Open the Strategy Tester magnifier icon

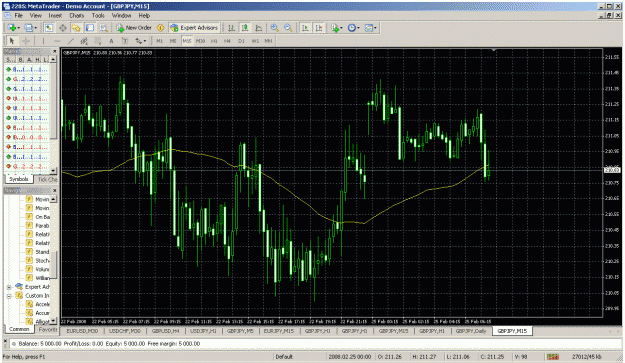[x=104, y=27]
